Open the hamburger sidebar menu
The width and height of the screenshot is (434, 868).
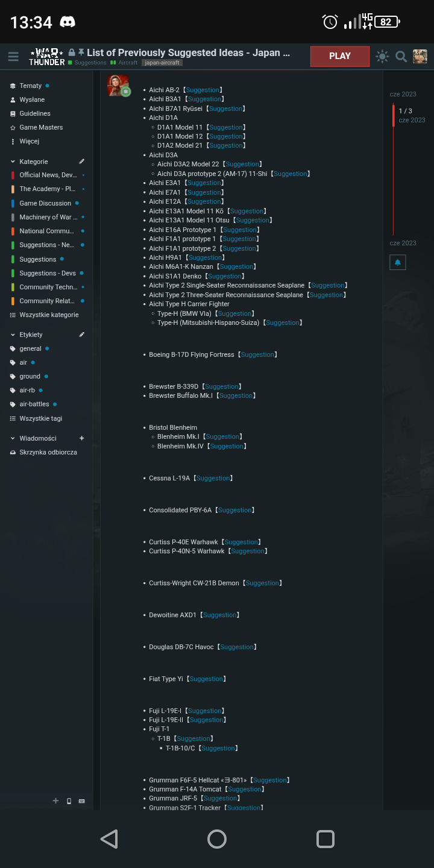pyautogui.click(x=13, y=57)
